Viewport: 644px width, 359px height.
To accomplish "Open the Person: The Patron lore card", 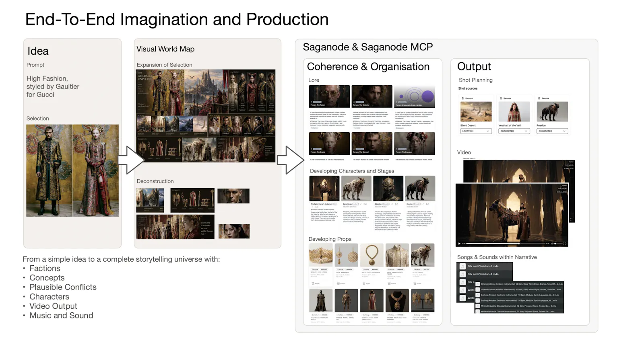I will pyautogui.click(x=329, y=96).
